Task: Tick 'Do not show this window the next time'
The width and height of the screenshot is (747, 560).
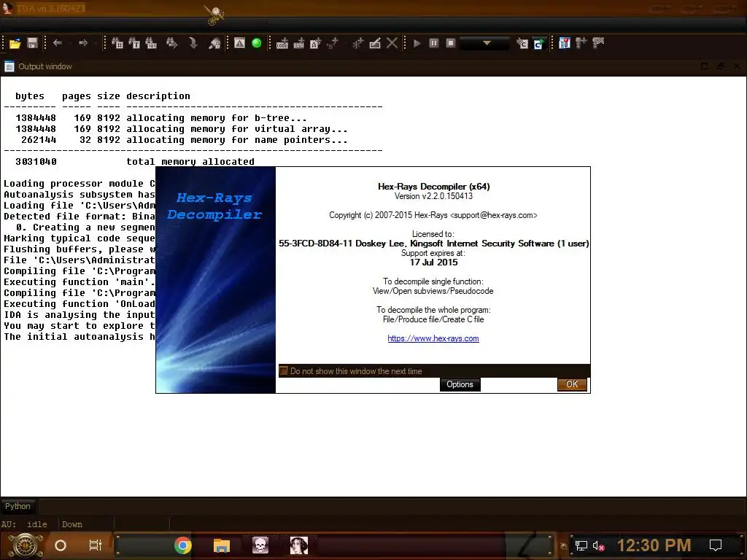Action: coord(284,370)
